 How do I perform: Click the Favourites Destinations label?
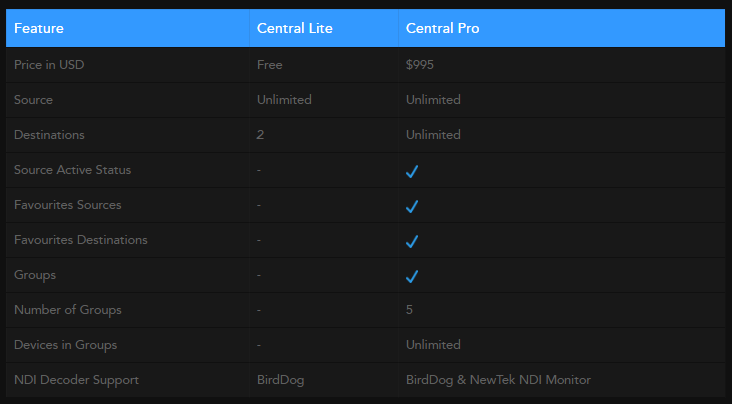(81, 240)
